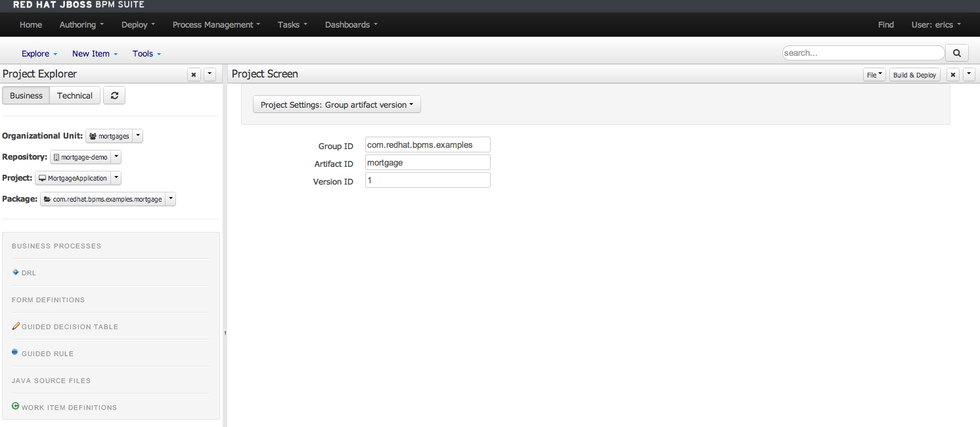Open the Form Definitions section
980x427 pixels.
[x=48, y=300]
